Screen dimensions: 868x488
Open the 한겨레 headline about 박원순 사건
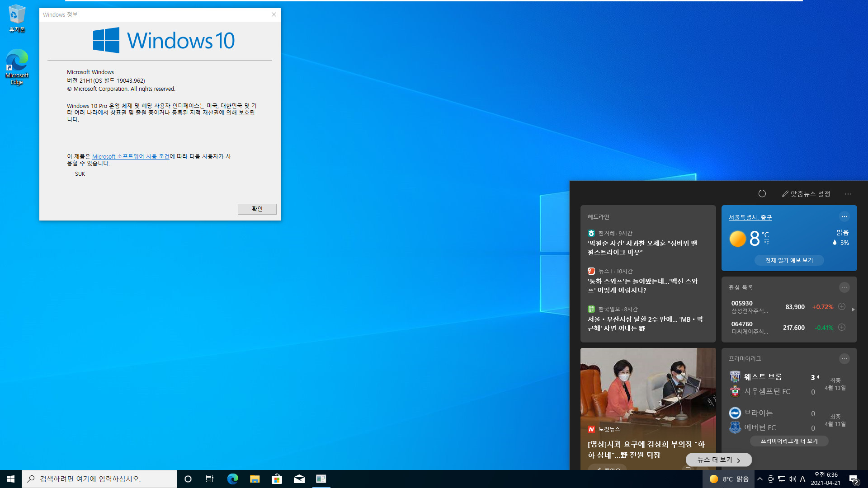tap(642, 248)
